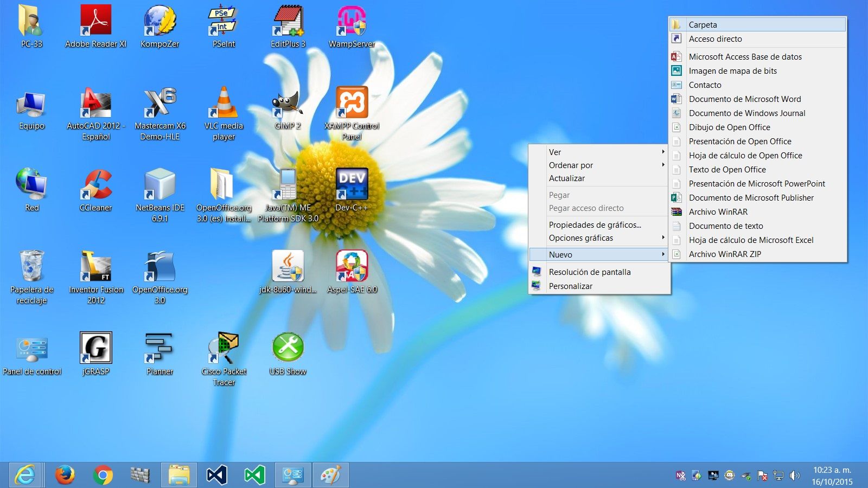Select the VLC media player desktop icon
Screen dimensions: 868x488
point(224,104)
